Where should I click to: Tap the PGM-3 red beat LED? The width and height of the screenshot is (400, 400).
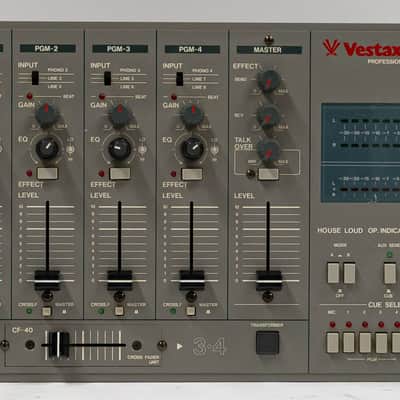pos(102,97)
